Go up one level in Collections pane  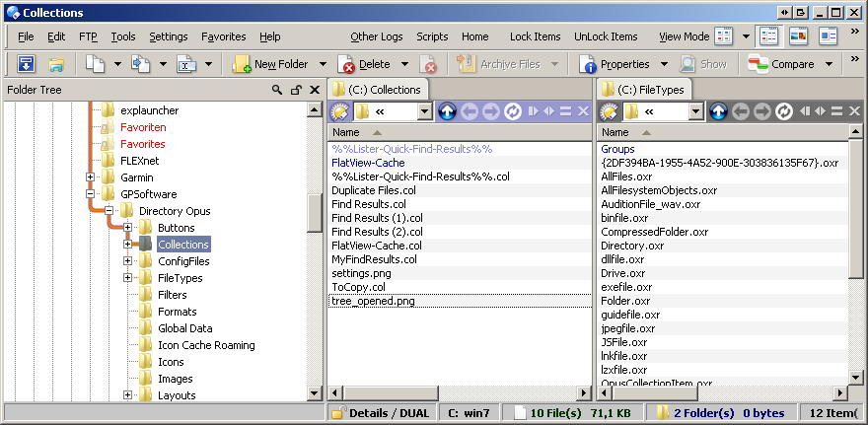tap(447, 111)
